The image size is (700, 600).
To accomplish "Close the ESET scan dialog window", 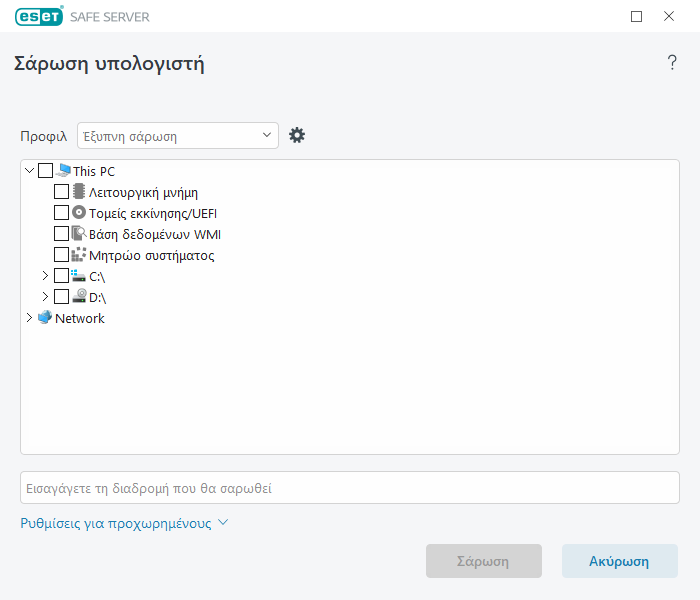I will (x=668, y=17).
